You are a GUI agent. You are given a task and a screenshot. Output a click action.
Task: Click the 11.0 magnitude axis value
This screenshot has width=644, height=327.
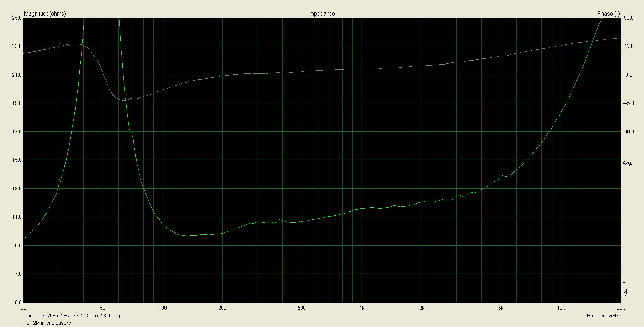tap(17, 217)
